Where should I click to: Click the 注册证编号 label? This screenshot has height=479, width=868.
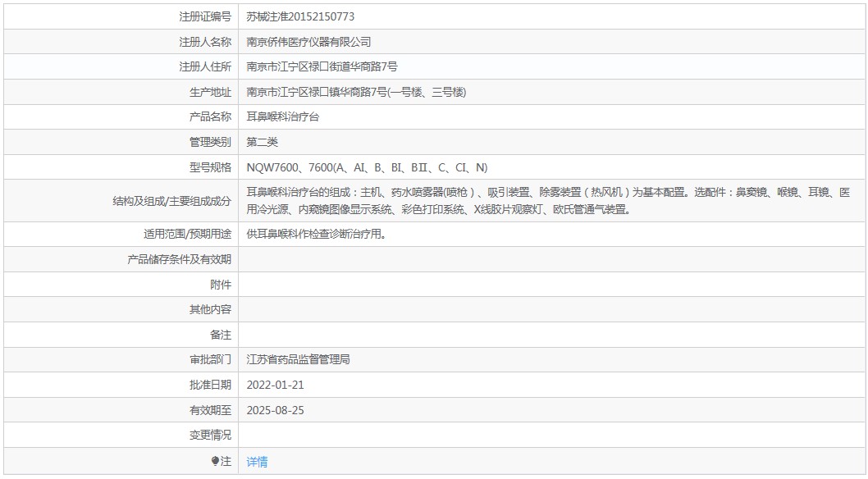coord(205,16)
